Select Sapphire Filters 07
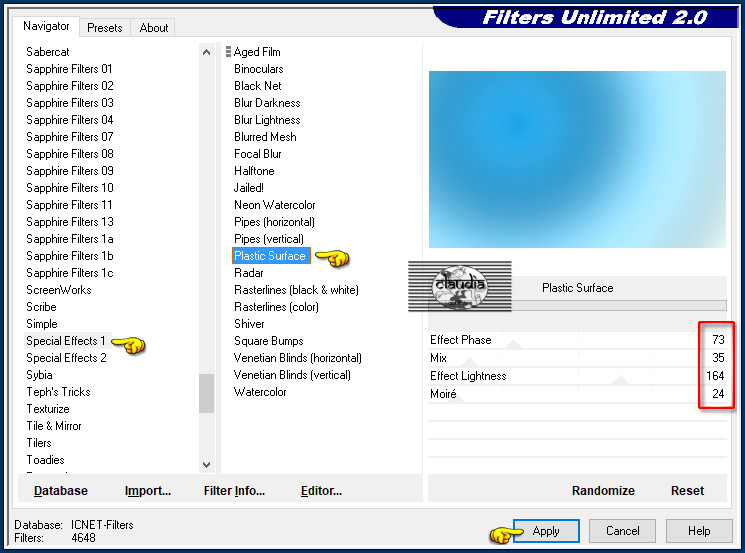 (70, 137)
